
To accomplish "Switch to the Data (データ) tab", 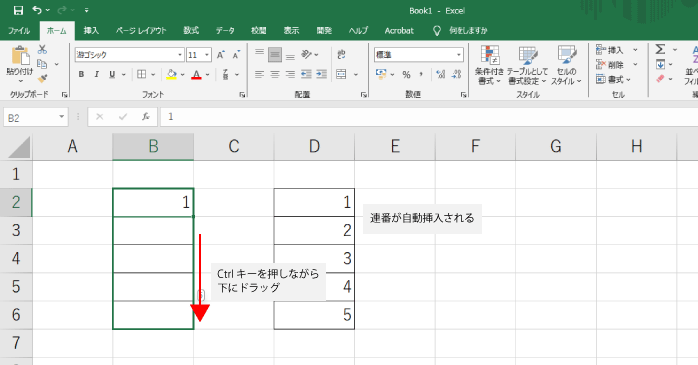I will pos(225,31).
